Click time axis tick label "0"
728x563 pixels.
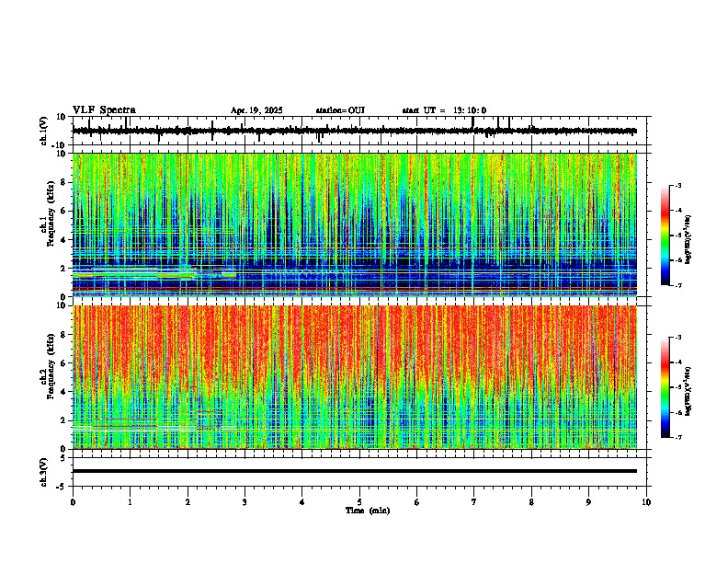coord(73,502)
